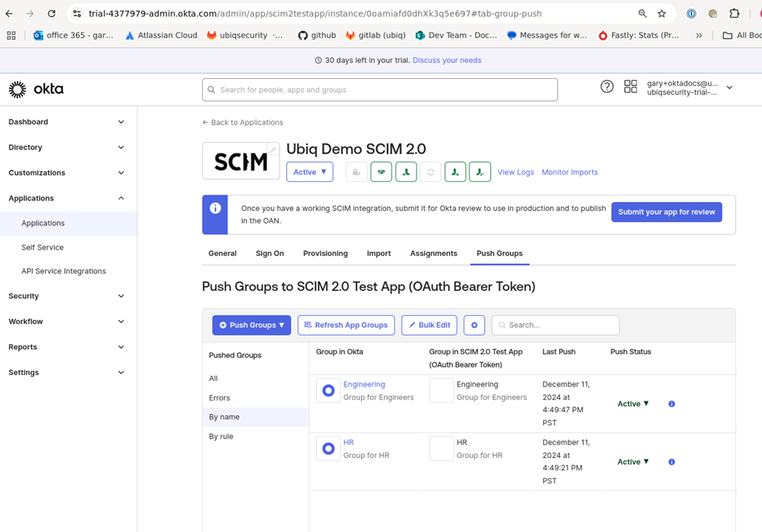Click the green import users icon
The height and width of the screenshot is (532, 762).
pyautogui.click(x=455, y=172)
